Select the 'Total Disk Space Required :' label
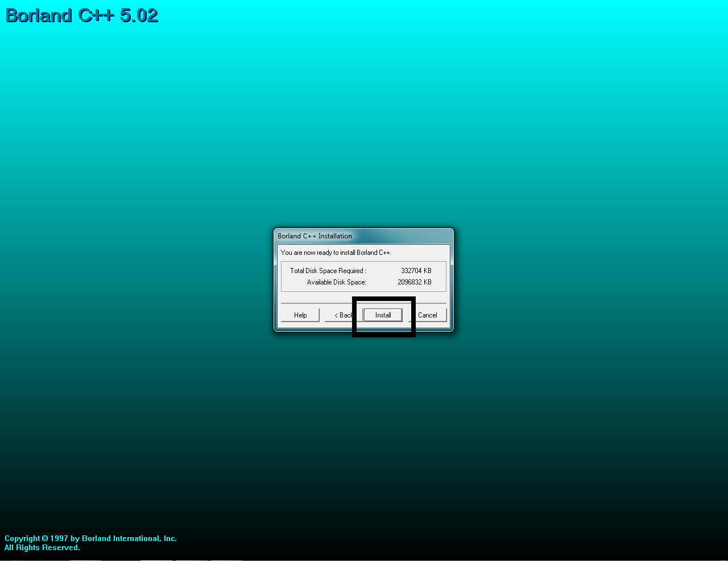This screenshot has width=728, height=561. [x=328, y=271]
